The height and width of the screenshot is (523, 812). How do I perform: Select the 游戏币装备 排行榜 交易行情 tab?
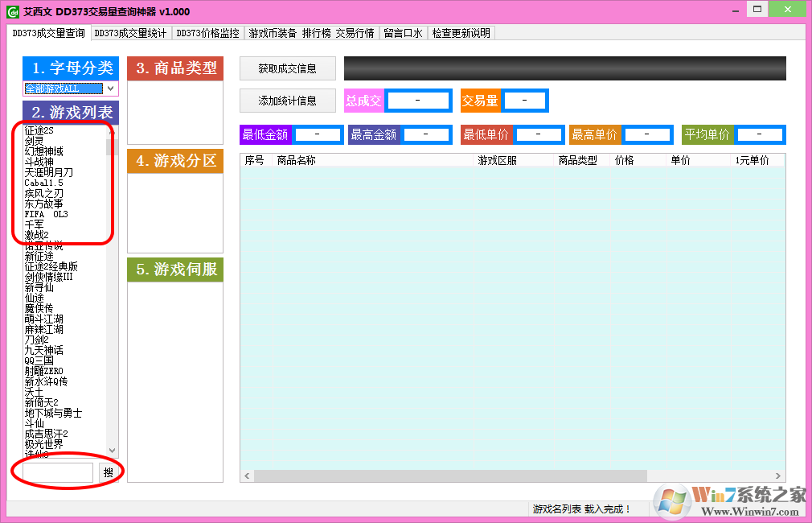pyautogui.click(x=311, y=33)
